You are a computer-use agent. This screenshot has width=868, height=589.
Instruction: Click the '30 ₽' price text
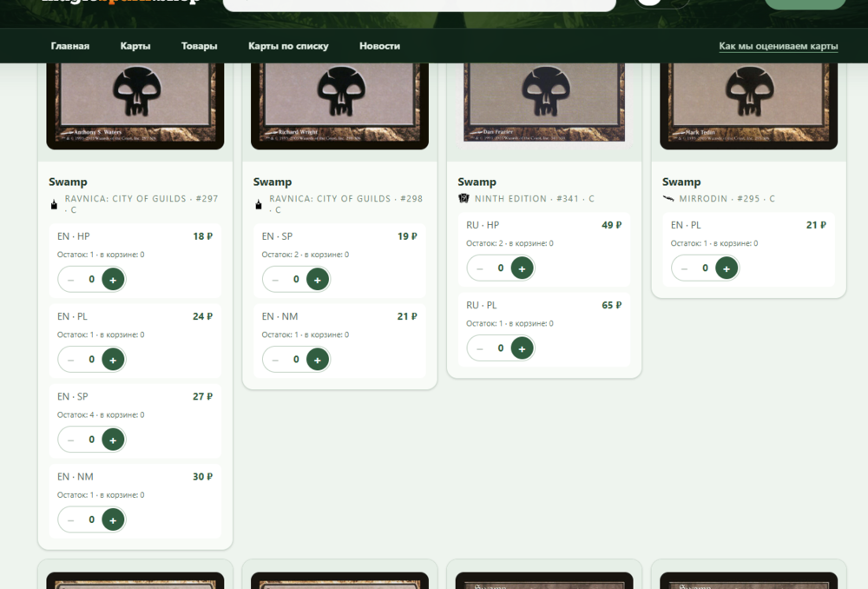point(202,477)
